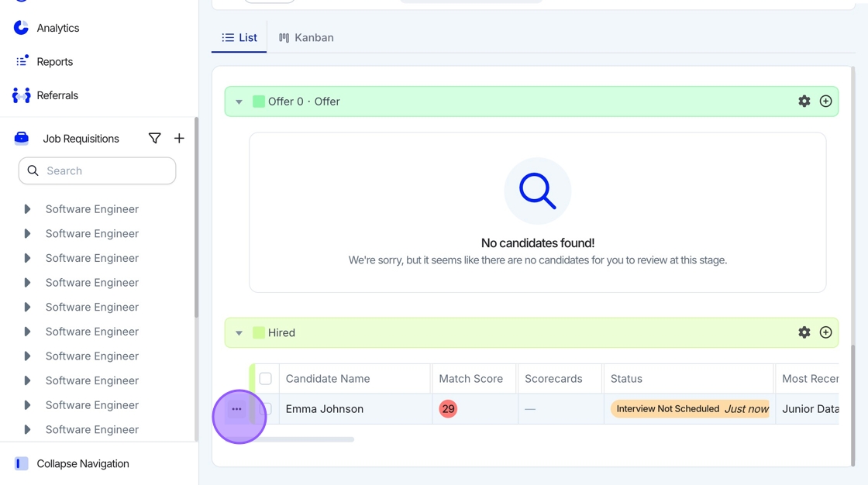This screenshot has width=868, height=485.
Task: Click the Job Requisitions filter icon
Action: click(x=155, y=139)
